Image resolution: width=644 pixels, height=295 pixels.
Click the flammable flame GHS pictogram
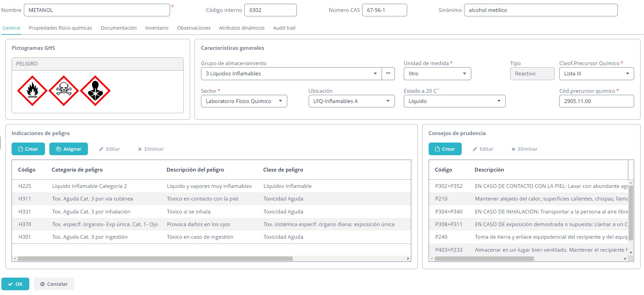32,91
